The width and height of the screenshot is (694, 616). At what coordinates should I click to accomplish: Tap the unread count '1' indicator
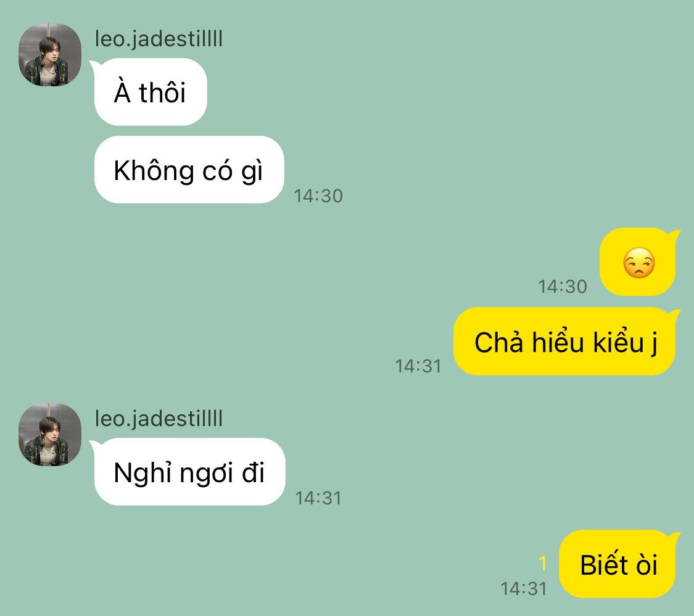click(543, 564)
